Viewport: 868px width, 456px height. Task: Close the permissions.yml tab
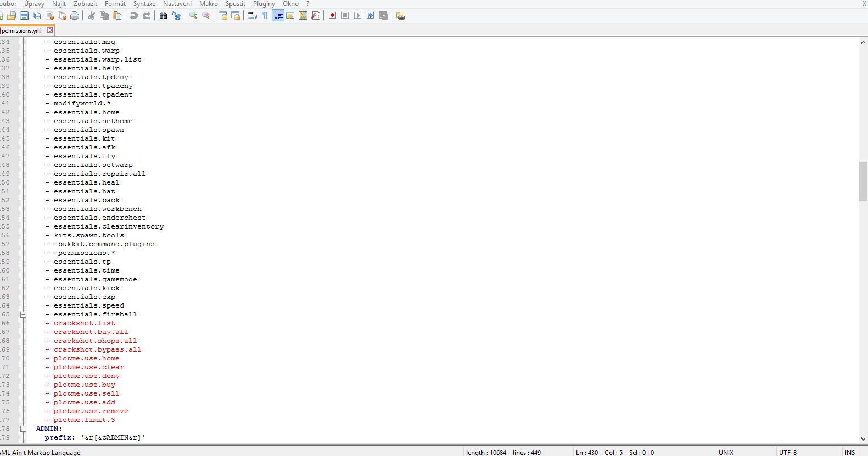(x=49, y=30)
